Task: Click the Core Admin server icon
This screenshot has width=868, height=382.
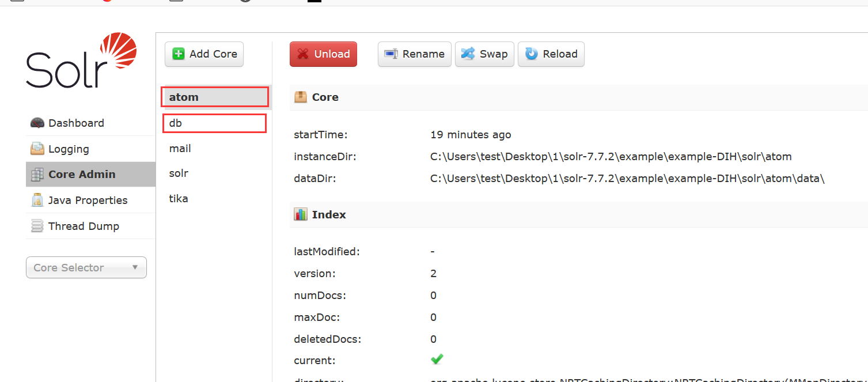Action: point(37,174)
